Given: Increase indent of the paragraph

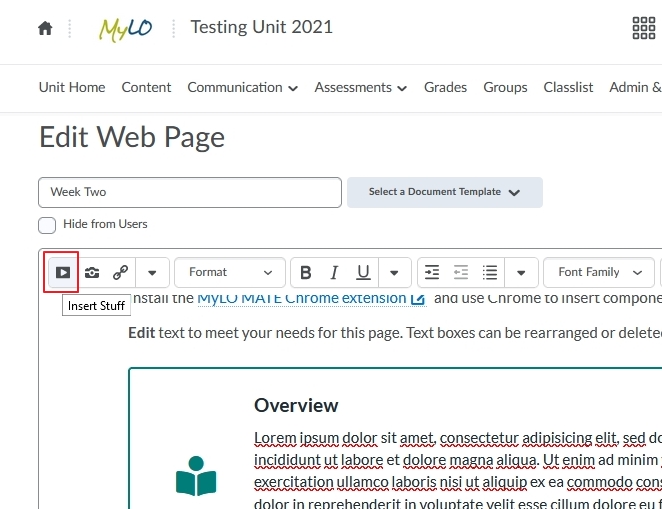Looking at the screenshot, I should (x=432, y=272).
